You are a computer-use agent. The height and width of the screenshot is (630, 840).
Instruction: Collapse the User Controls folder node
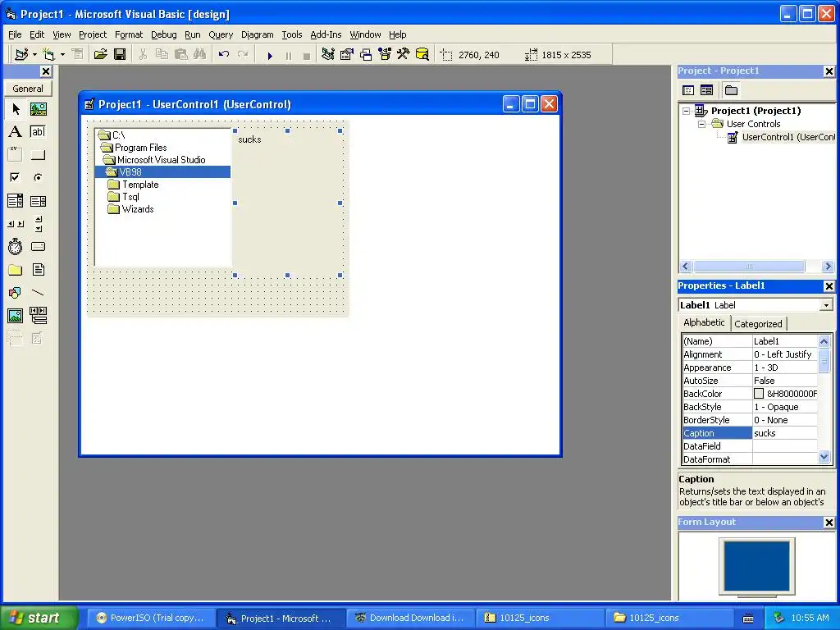[702, 125]
